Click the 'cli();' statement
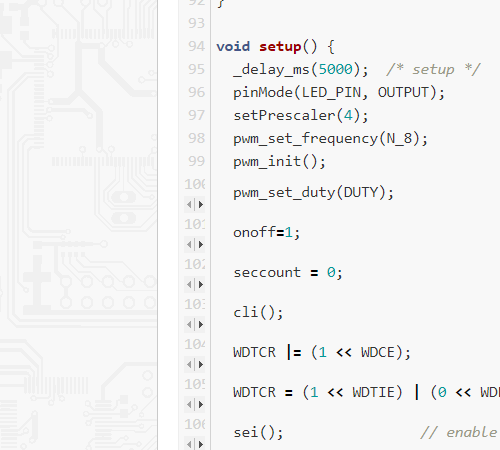 click(x=258, y=313)
